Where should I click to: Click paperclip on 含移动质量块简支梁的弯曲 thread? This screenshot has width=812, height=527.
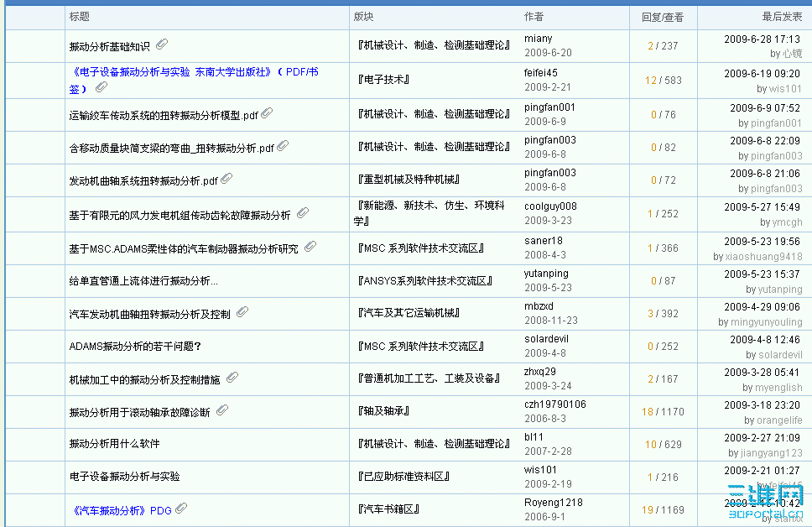pyautogui.click(x=283, y=145)
